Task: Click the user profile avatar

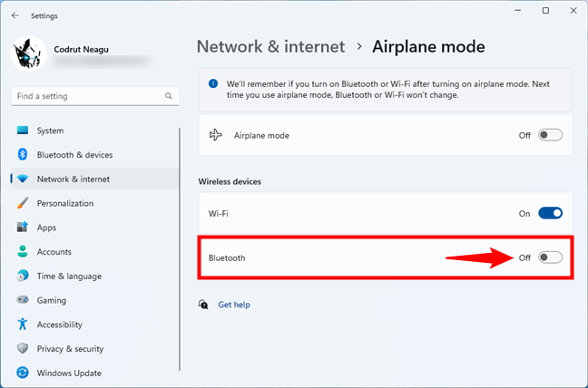Action: coord(28,53)
